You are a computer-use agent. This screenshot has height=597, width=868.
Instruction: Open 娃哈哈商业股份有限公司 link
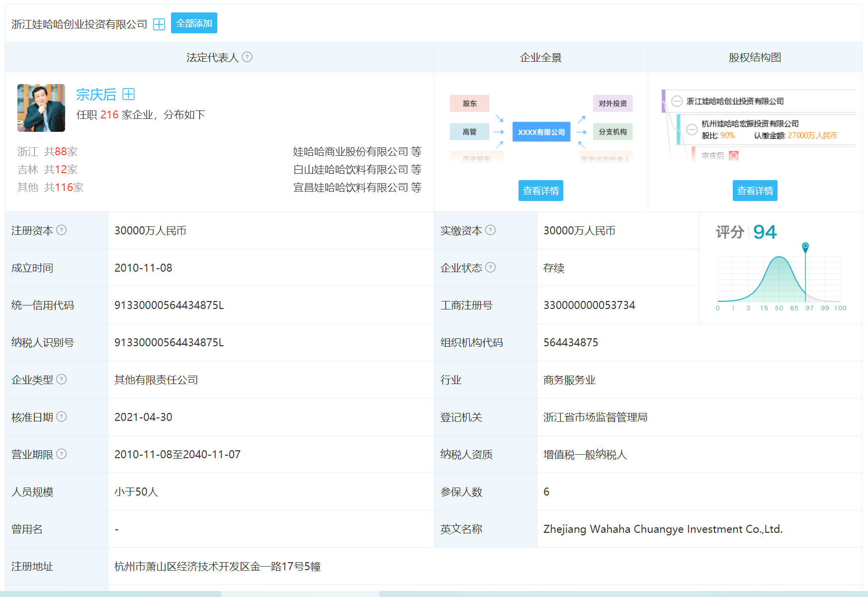pyautogui.click(x=350, y=151)
